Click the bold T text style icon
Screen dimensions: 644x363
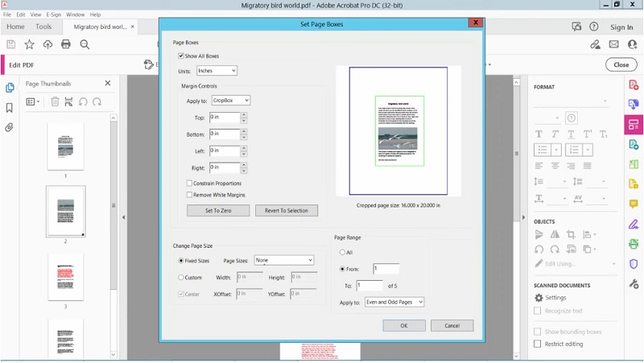pos(539,134)
